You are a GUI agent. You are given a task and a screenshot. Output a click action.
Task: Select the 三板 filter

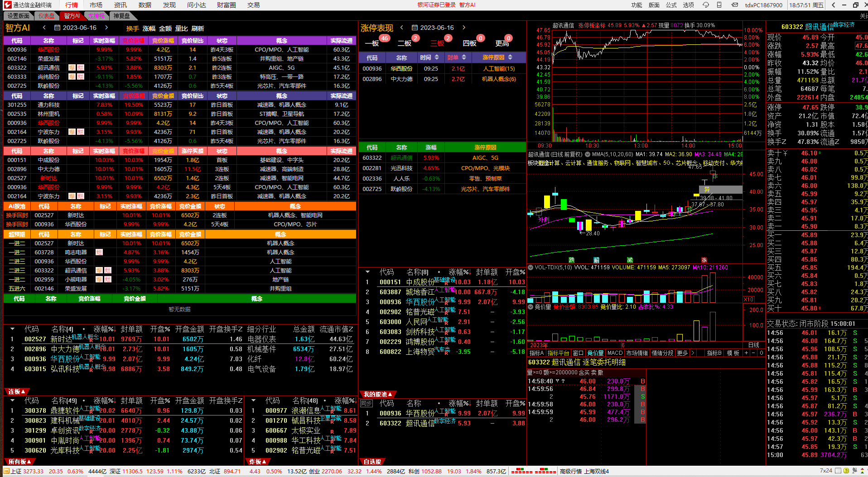(437, 43)
